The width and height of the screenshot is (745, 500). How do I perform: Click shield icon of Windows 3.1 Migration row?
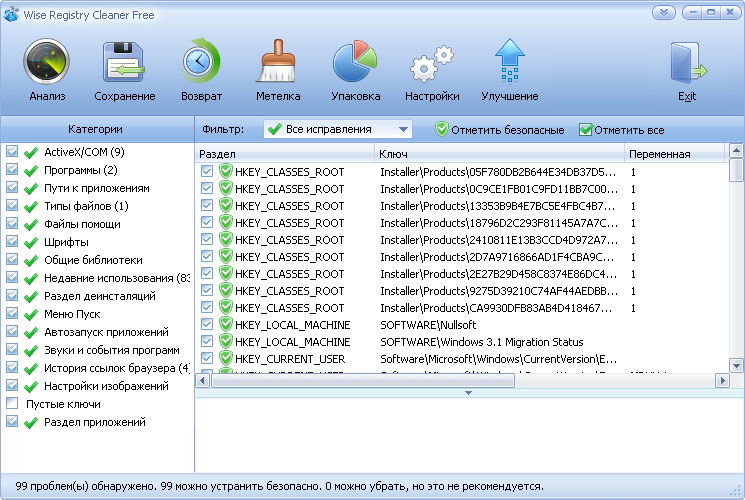coord(226,341)
